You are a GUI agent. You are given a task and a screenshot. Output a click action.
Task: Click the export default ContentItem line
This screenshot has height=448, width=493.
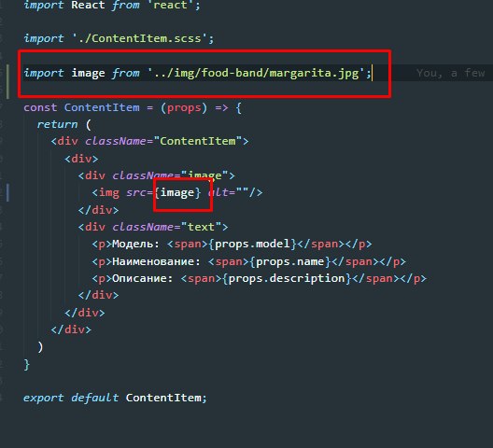[115, 398]
